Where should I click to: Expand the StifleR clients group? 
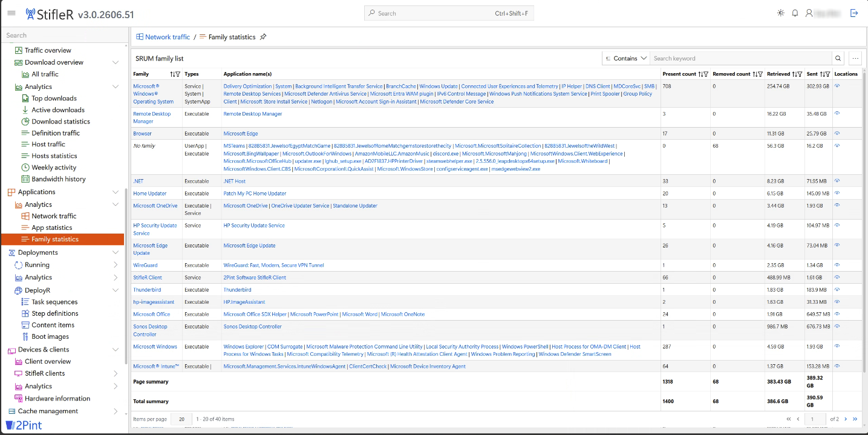pyautogui.click(x=116, y=373)
